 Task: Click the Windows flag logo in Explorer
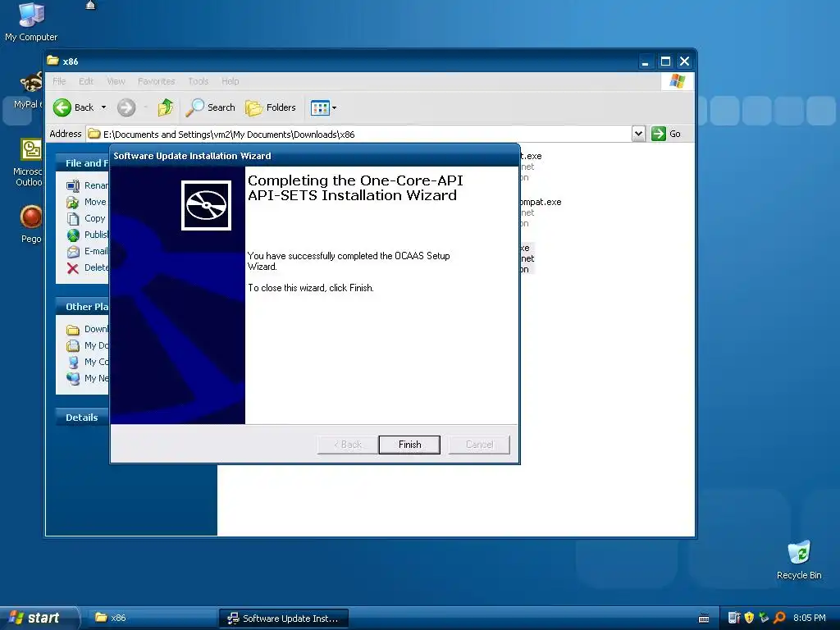click(677, 81)
